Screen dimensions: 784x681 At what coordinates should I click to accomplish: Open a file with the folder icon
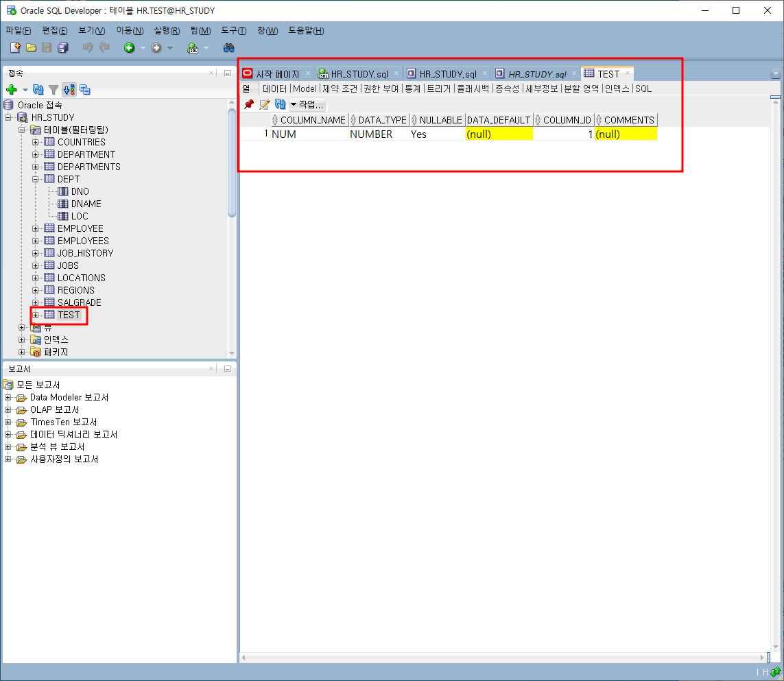point(31,47)
